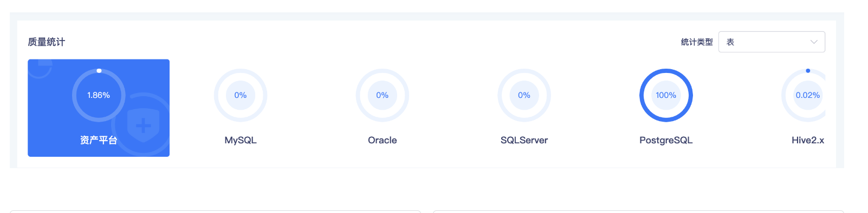Click the Hive2.x 0.02% circle gauge

click(804, 95)
